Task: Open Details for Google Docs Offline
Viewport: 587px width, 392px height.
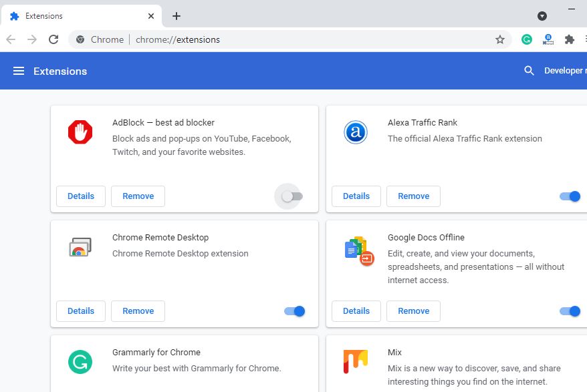Action: pyautogui.click(x=356, y=311)
